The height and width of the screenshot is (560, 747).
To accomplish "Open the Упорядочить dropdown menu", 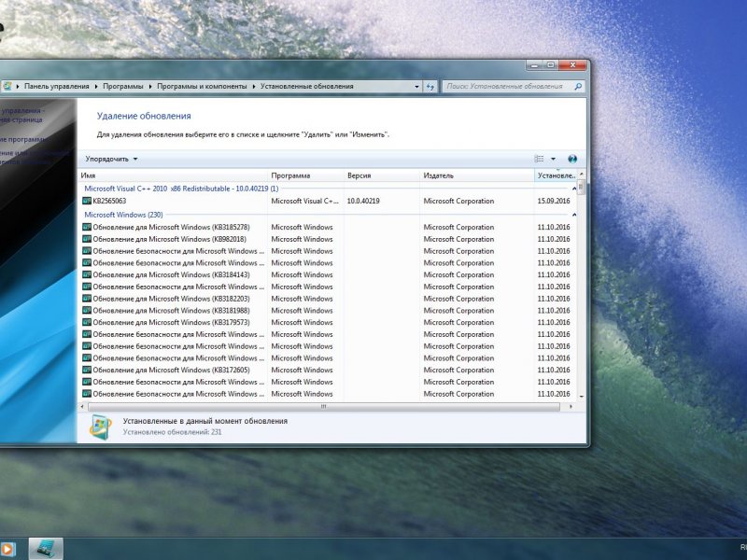I will tap(111, 159).
